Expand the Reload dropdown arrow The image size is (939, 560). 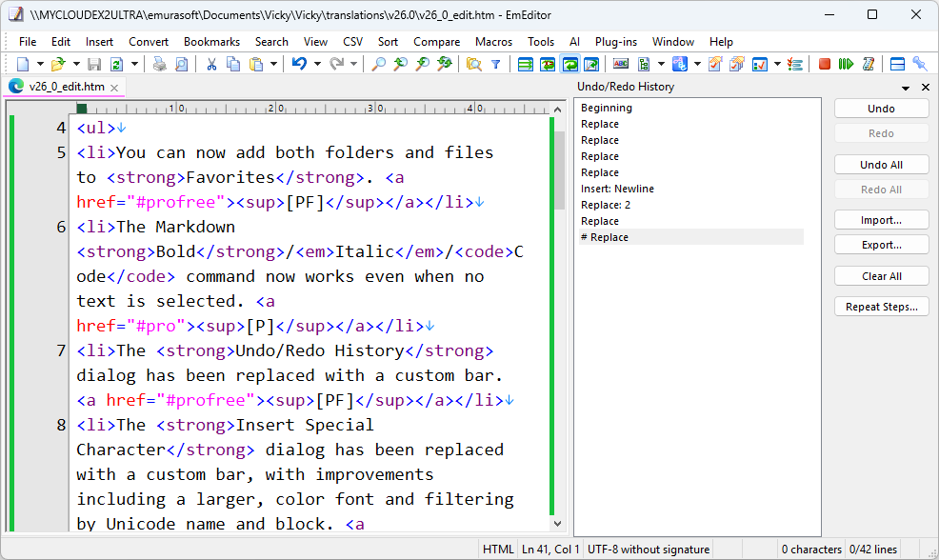(134, 64)
